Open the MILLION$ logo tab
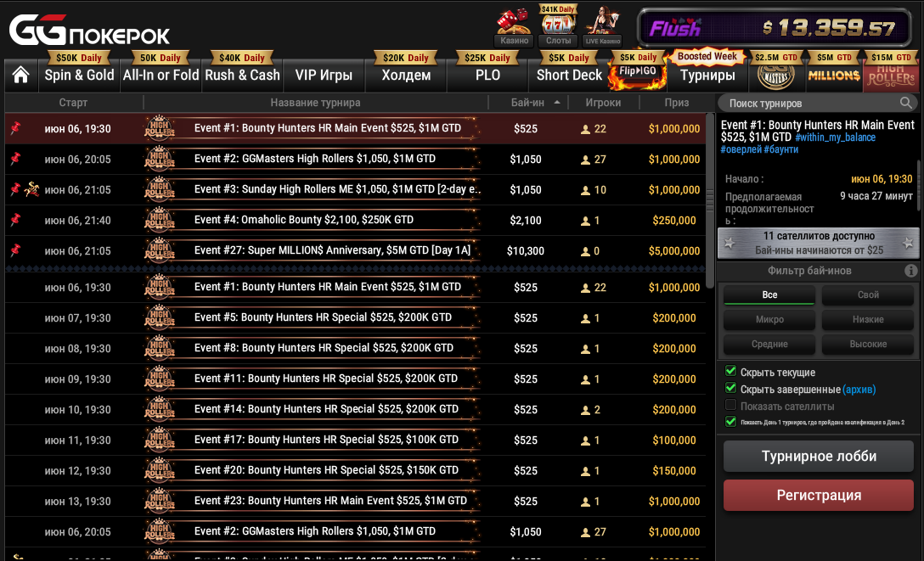Image resolution: width=924 pixels, height=561 pixels. (833, 76)
